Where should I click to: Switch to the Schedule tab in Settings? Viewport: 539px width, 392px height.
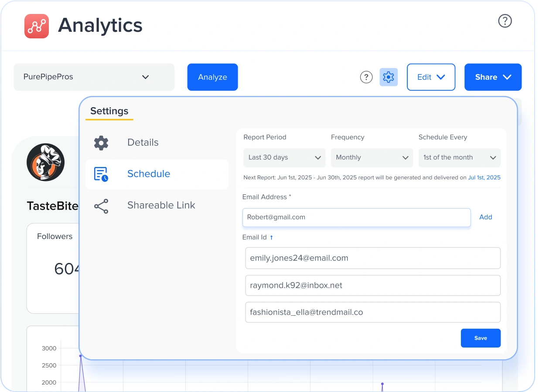tap(149, 174)
